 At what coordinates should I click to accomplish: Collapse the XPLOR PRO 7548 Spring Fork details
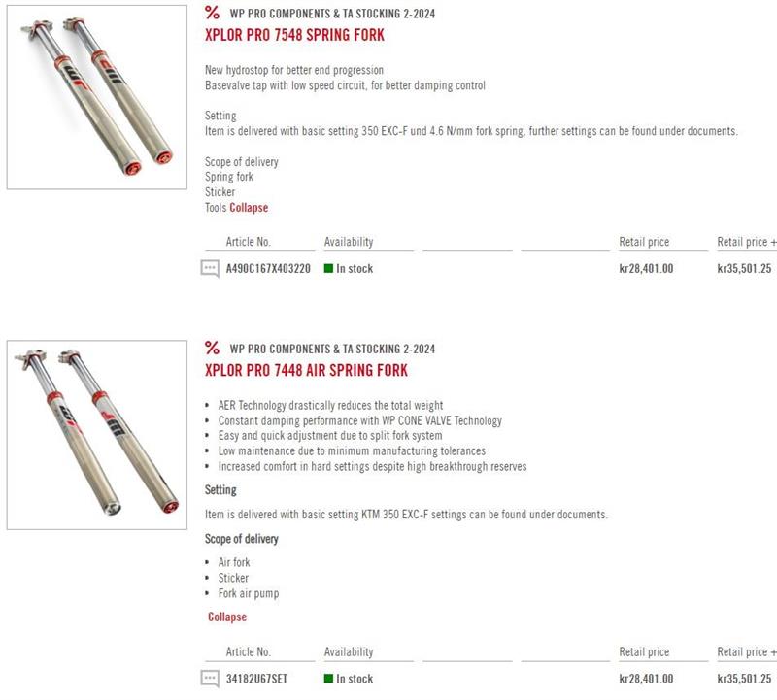pyautogui.click(x=249, y=208)
